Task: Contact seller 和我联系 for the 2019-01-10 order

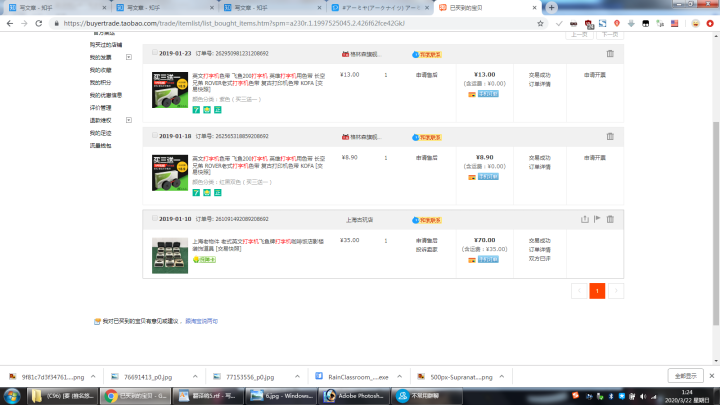Action: (x=427, y=220)
